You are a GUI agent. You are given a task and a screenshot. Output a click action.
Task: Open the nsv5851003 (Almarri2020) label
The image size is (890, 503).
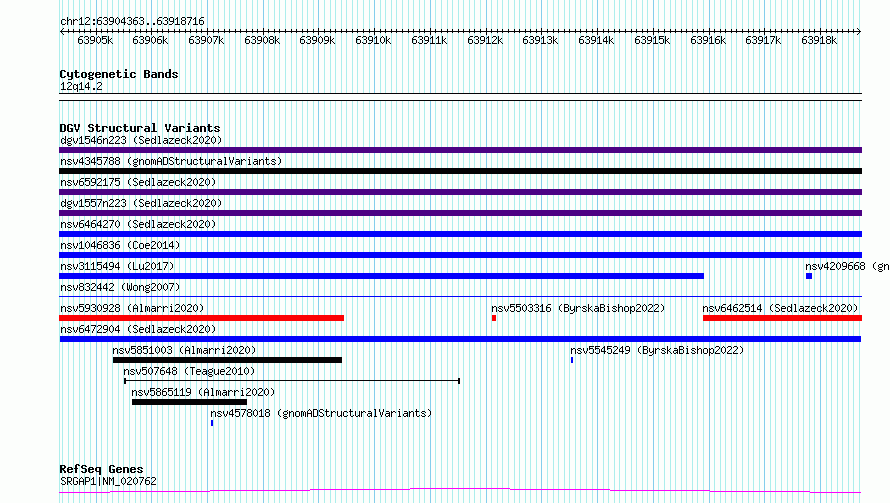coord(184,350)
